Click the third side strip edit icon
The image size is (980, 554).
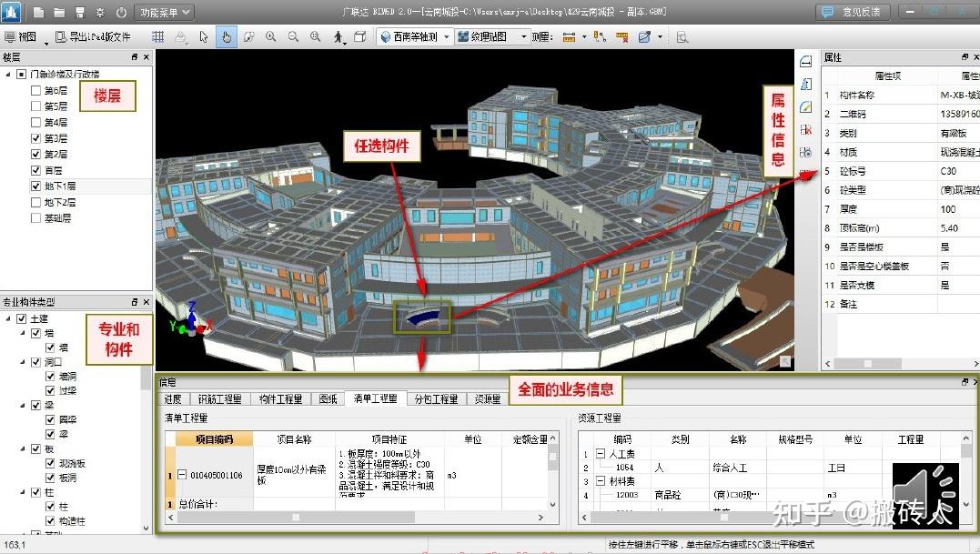point(805,106)
